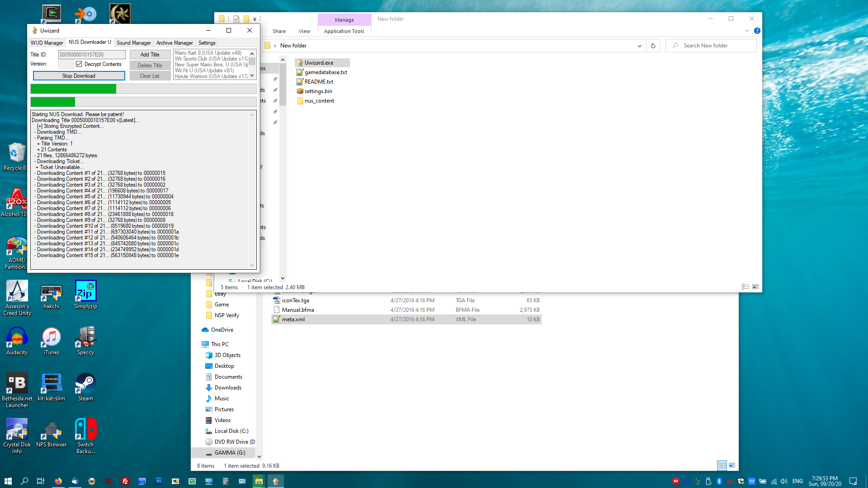Image resolution: width=868 pixels, height=488 pixels.
Task: Open the Windows Start menu
Action: tap(8, 481)
